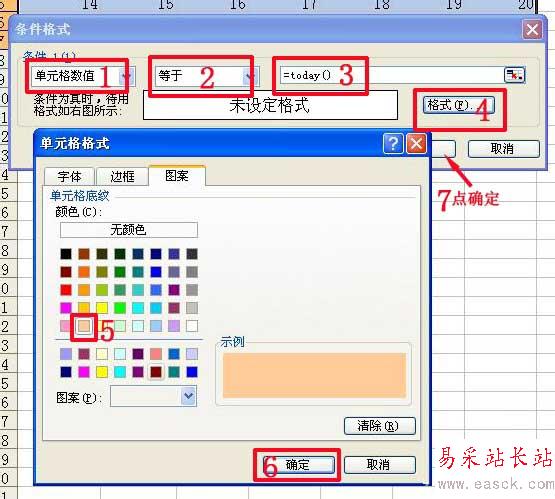Screen dimensions: 555x499
Task: Select spreadsheet column header 17
Action: [310, 5]
